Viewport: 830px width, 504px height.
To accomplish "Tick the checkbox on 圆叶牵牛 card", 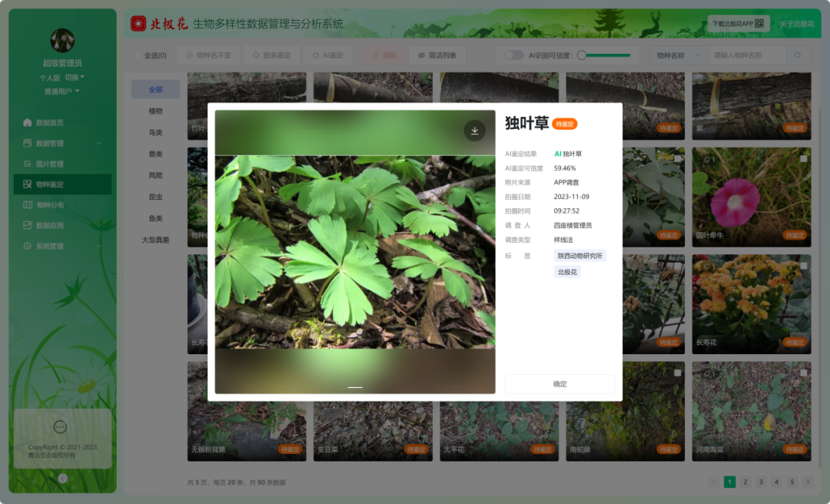I will coord(803,158).
